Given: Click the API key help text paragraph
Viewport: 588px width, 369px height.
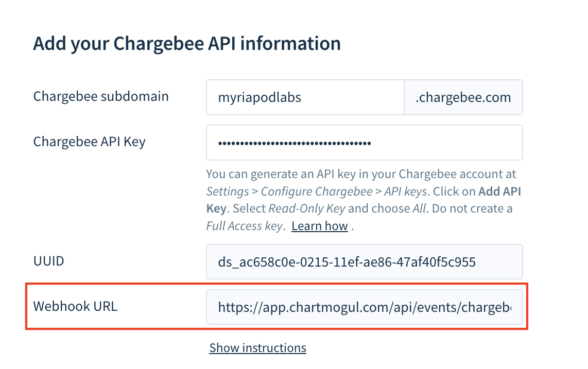Looking at the screenshot, I should [x=364, y=200].
